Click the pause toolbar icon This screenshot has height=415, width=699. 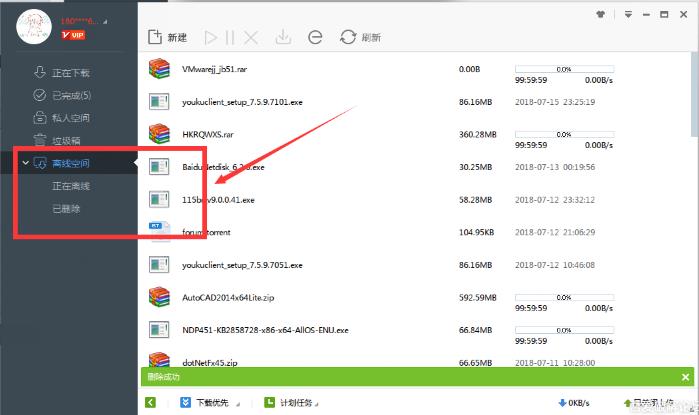pos(230,38)
